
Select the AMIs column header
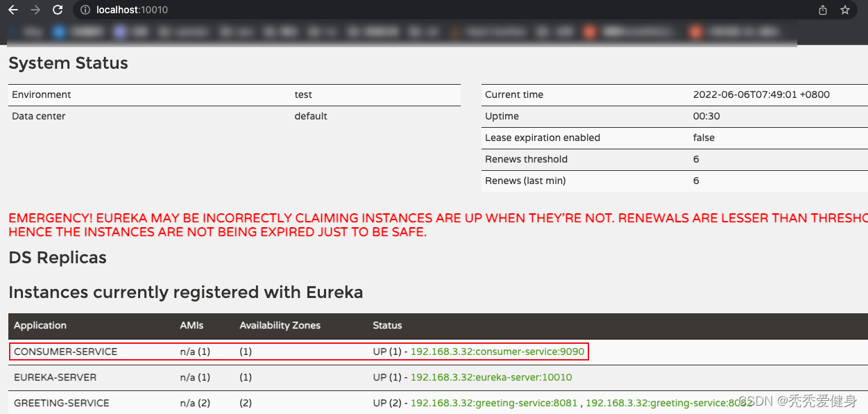(x=192, y=325)
